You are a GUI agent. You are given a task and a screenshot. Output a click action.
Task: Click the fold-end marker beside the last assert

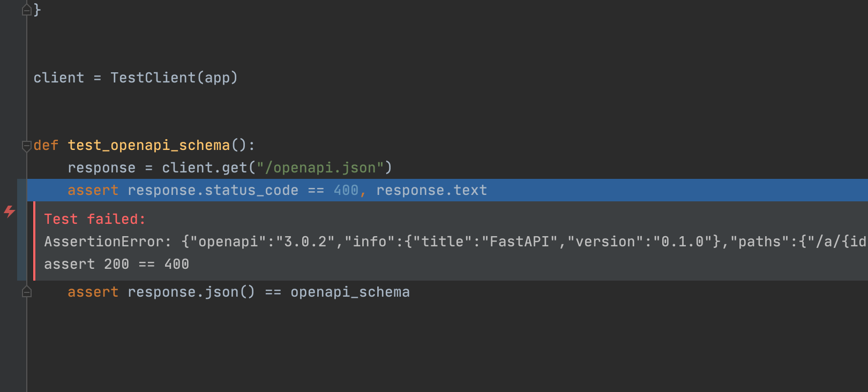pos(26,292)
